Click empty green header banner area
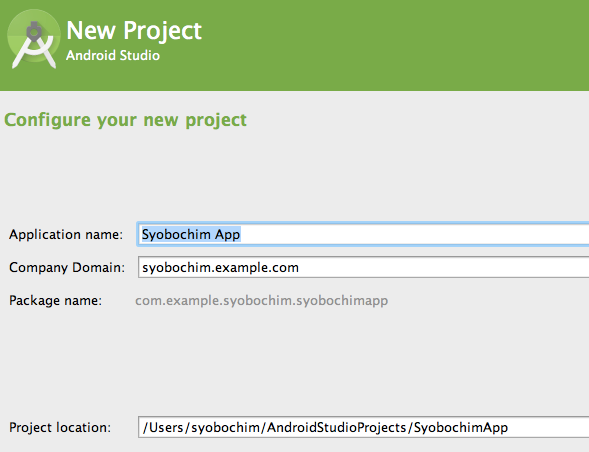The image size is (589, 452). 394,45
